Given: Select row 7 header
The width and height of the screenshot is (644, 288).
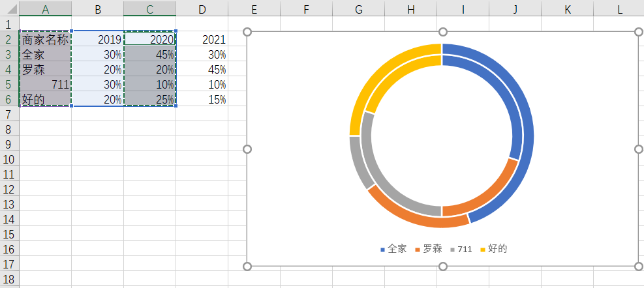Looking at the screenshot, I should click(x=9, y=113).
